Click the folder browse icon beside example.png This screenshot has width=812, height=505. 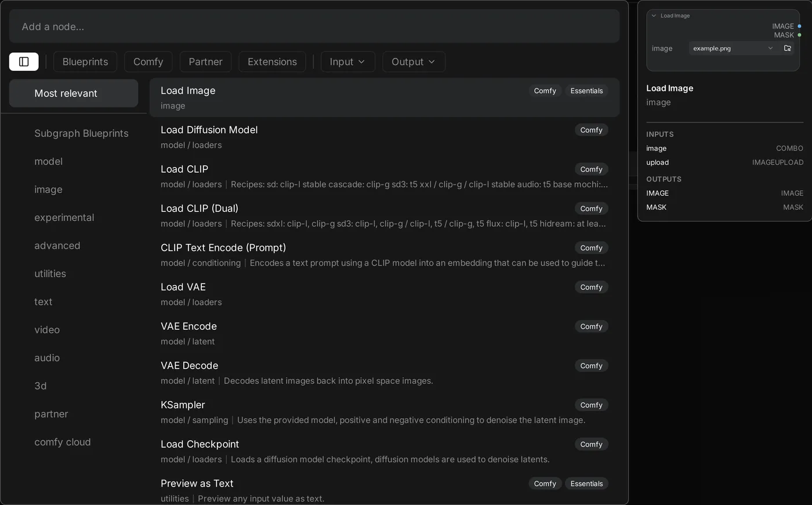[788, 48]
